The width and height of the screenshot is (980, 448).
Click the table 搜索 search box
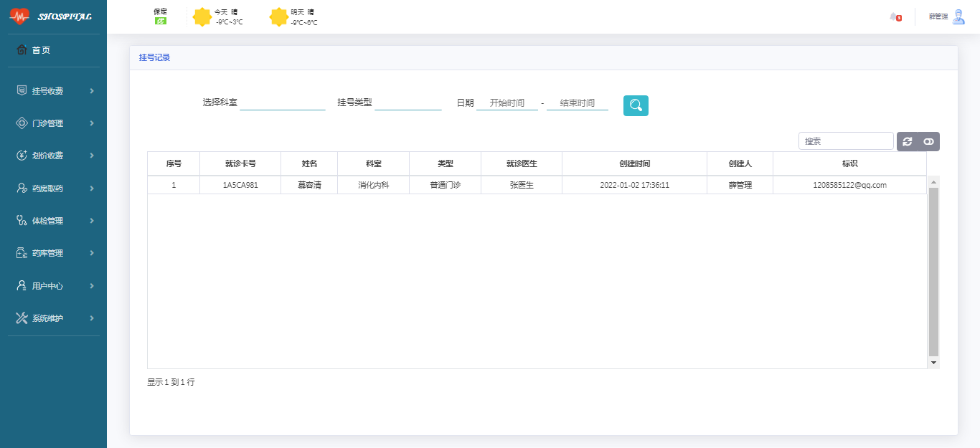click(846, 141)
